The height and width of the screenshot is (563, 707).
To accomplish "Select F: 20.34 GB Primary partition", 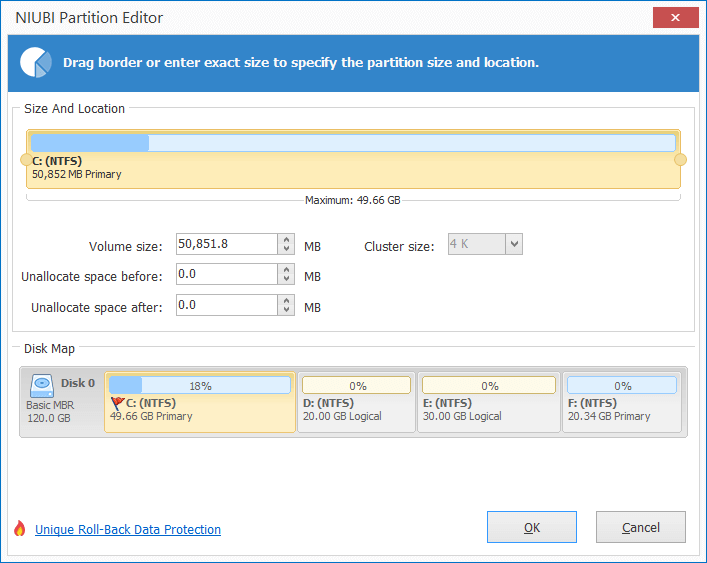I will point(622,403).
